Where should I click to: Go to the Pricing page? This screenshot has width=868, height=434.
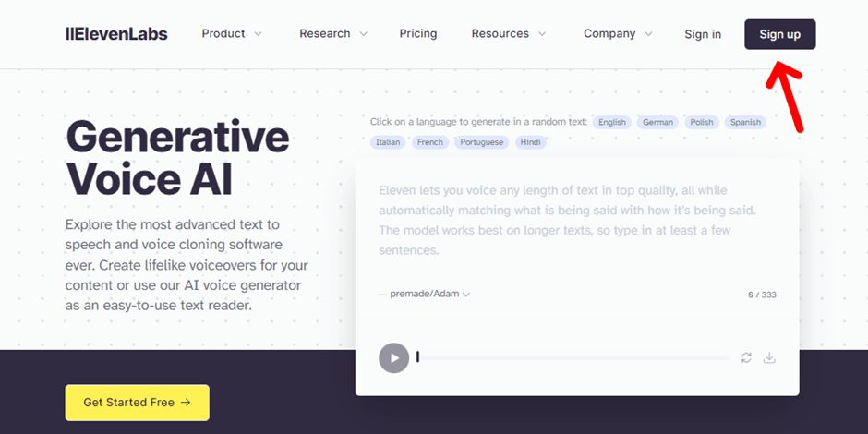click(x=418, y=34)
